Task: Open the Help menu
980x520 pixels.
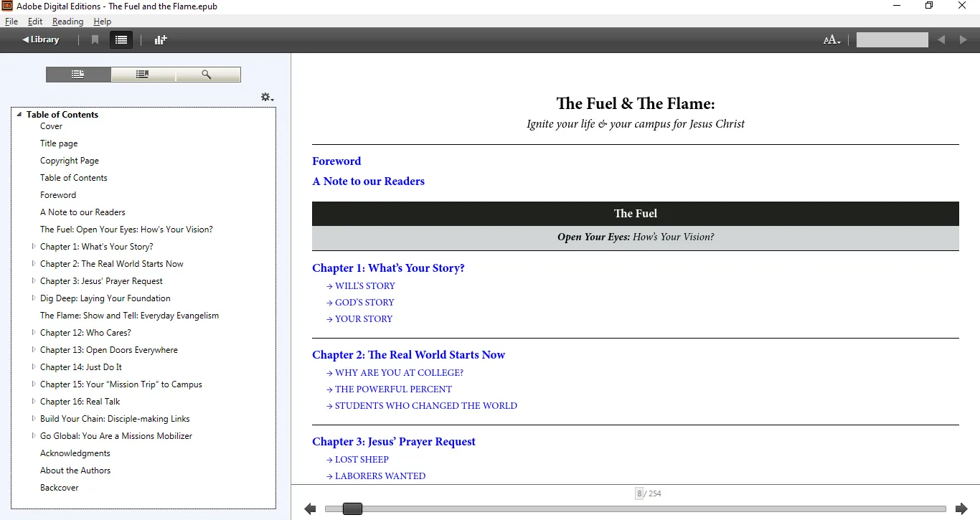Action: (102, 22)
